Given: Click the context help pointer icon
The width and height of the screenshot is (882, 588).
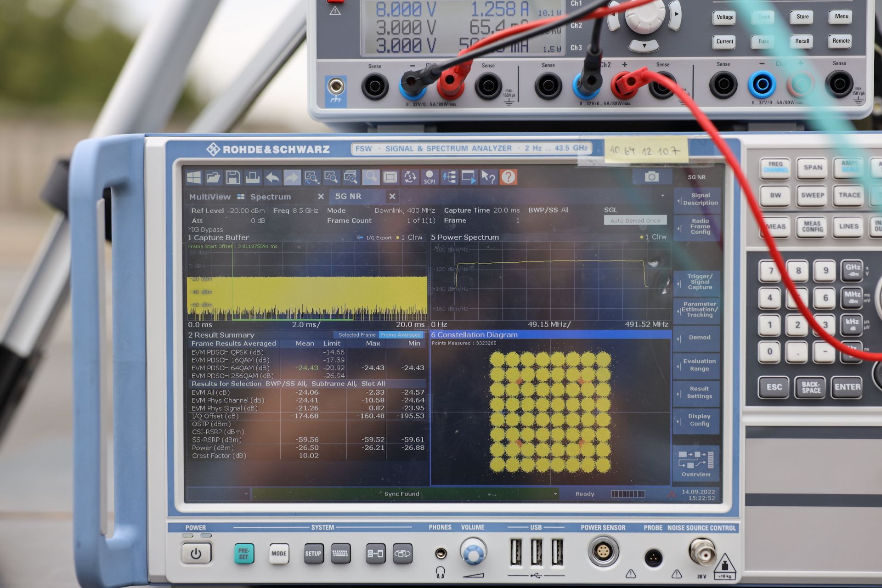Looking at the screenshot, I should tap(488, 177).
